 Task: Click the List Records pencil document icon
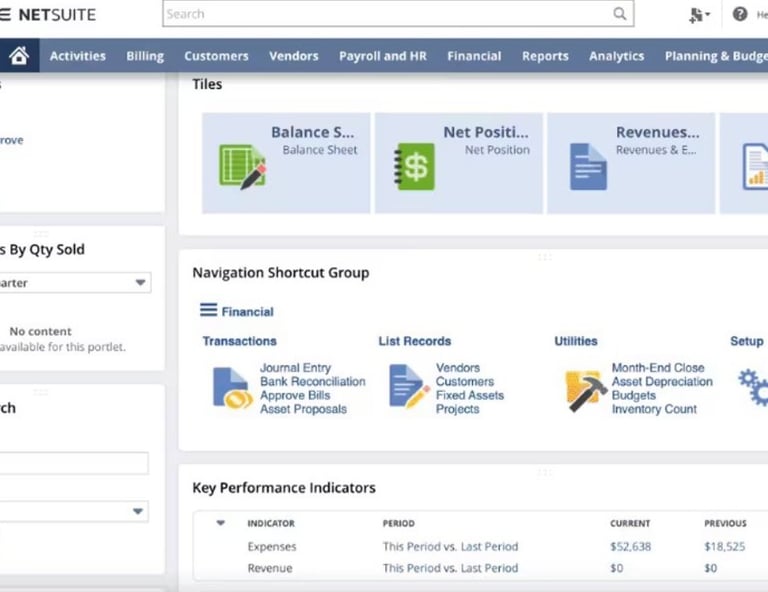point(408,387)
